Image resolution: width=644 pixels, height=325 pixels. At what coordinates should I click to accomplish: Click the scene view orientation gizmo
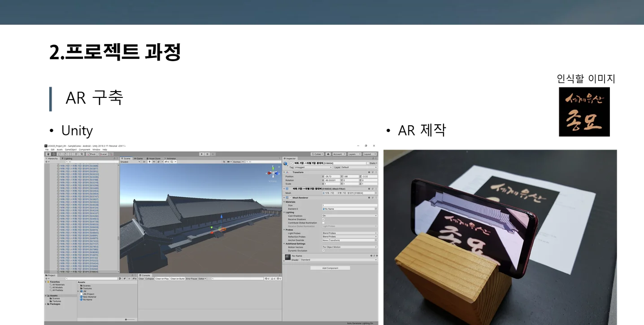pos(273,172)
